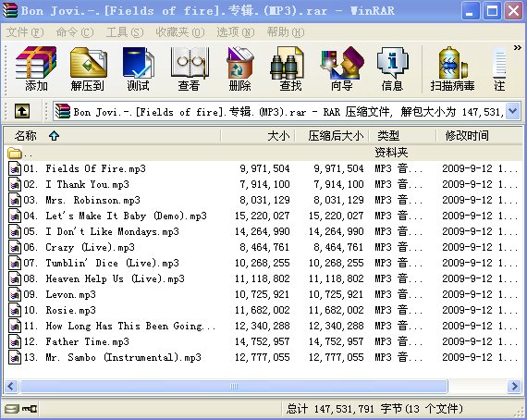Viewport: 527px width, 420px height.
Task: Click the 添加 (Add) toolbar icon
Action: (36, 69)
